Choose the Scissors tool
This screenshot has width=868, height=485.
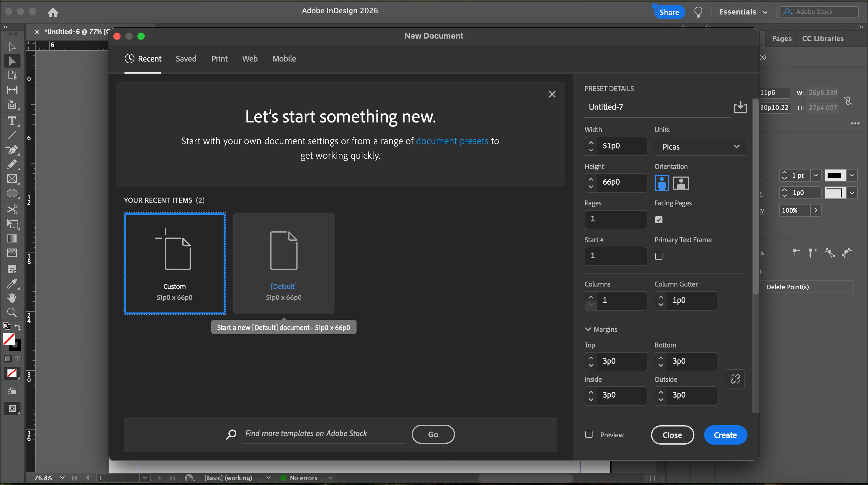(x=12, y=209)
